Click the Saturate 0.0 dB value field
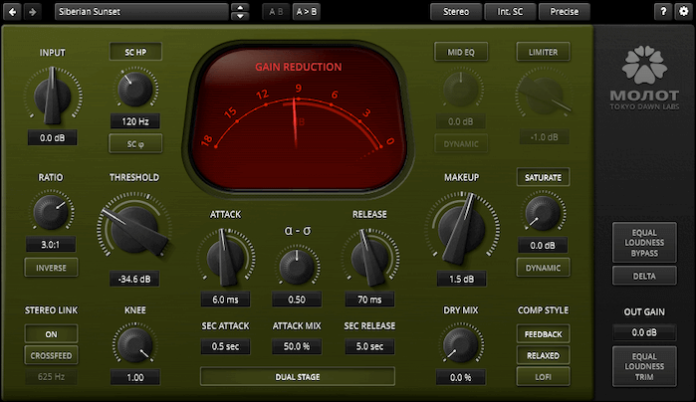Image resolution: width=696 pixels, height=402 pixels. click(x=543, y=245)
